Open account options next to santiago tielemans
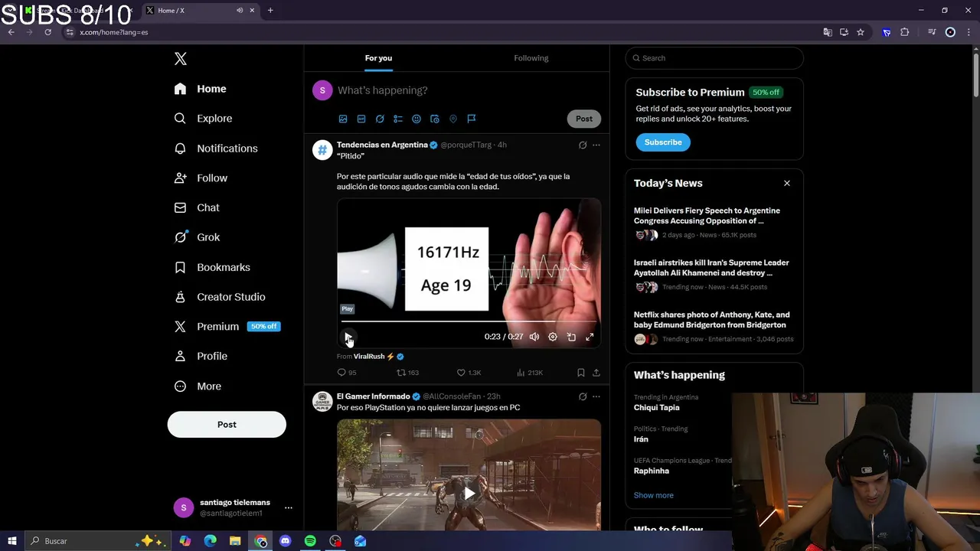 (289, 507)
